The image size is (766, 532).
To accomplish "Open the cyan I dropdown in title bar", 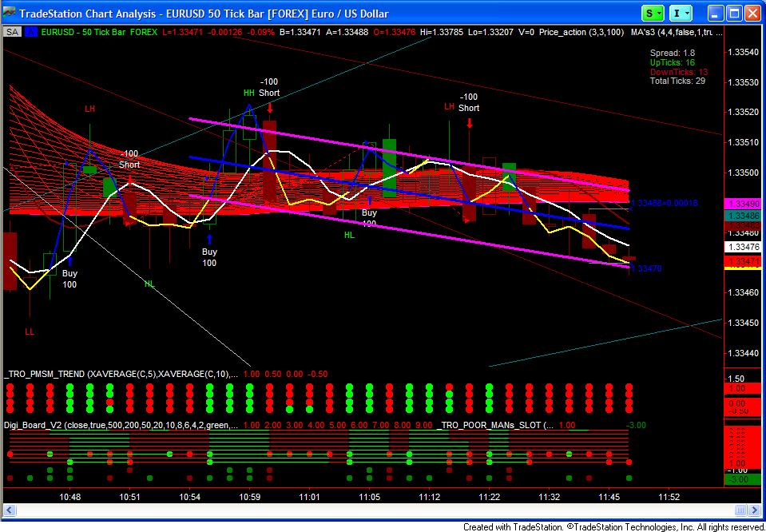I will [681, 14].
